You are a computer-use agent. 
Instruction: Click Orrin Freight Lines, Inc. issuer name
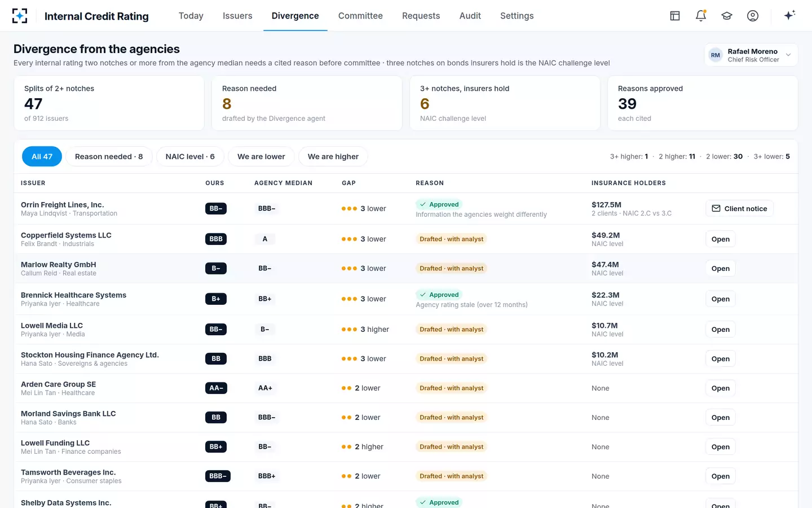[63, 204]
